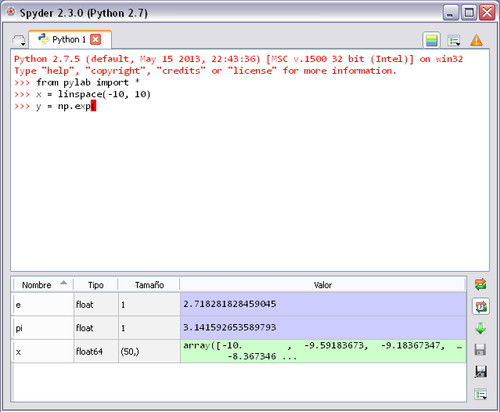This screenshot has height=412, width=500.
Task: Maximize the Spyder window
Action: click(469, 13)
